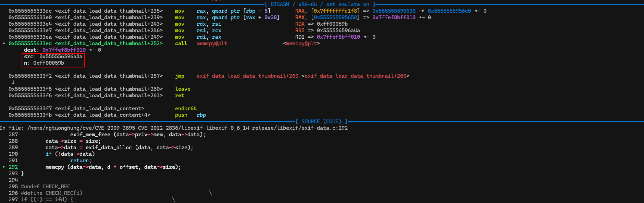644x203 pixels.
Task: Click the #define CHECK_REC(i) source line
Action: [51, 193]
